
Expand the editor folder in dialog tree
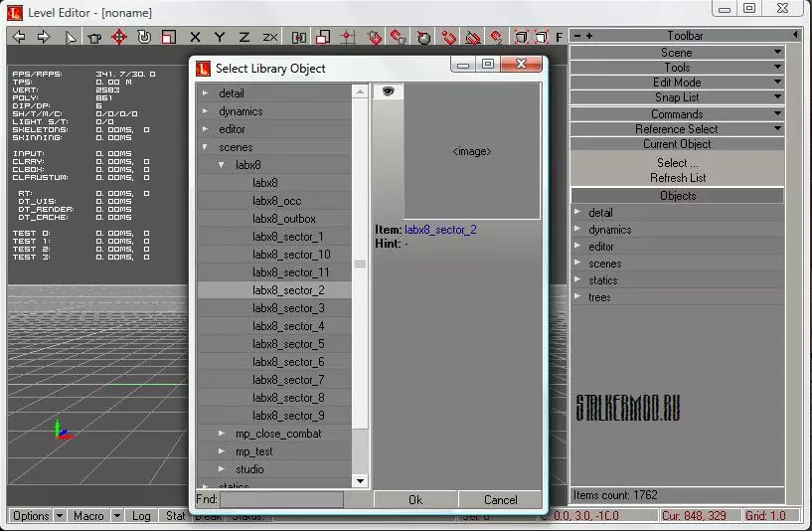[x=206, y=129]
